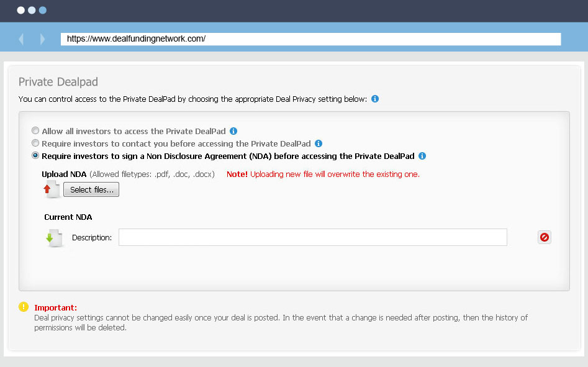Click the leftmost white window dot
Screen dimensions: 588x367
tap(20, 11)
